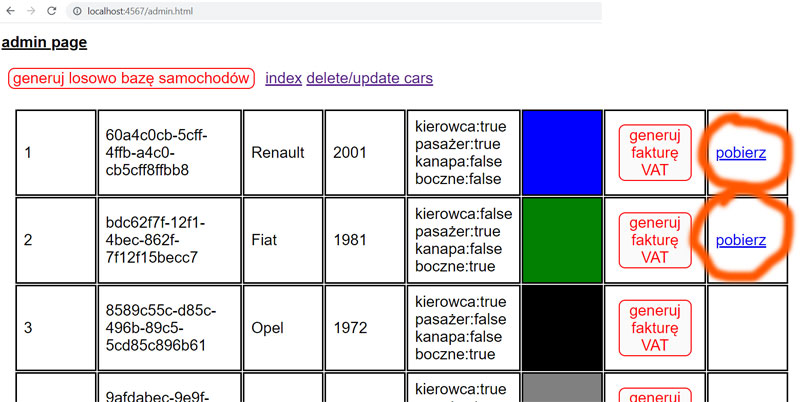Go to delete/update cars link
The image size is (800, 402).
click(369, 78)
